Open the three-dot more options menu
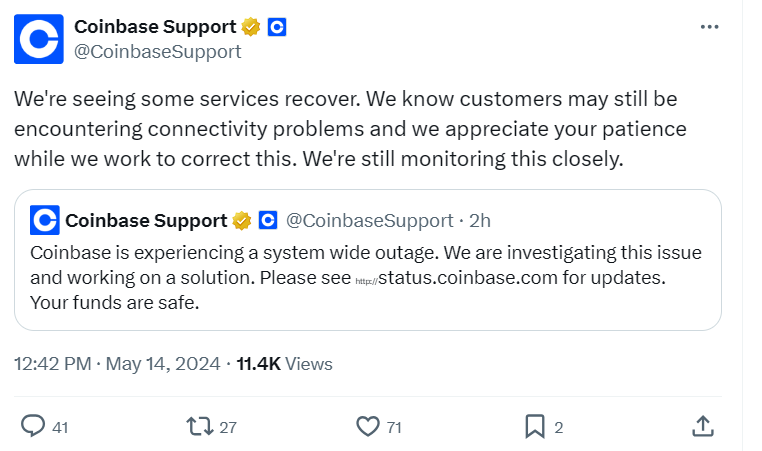 [709, 27]
